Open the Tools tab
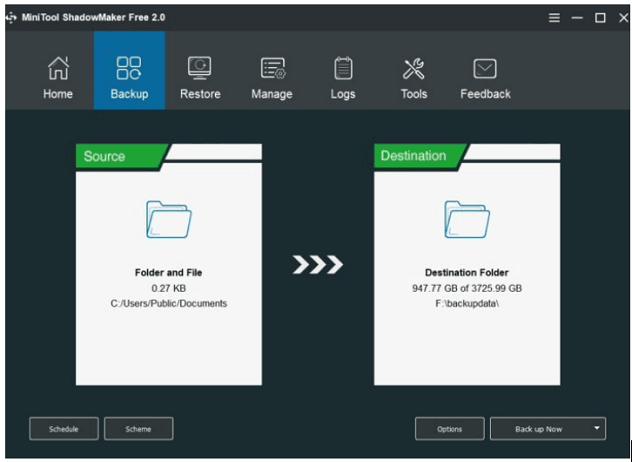Viewport: 632px width, 462px height. click(414, 77)
